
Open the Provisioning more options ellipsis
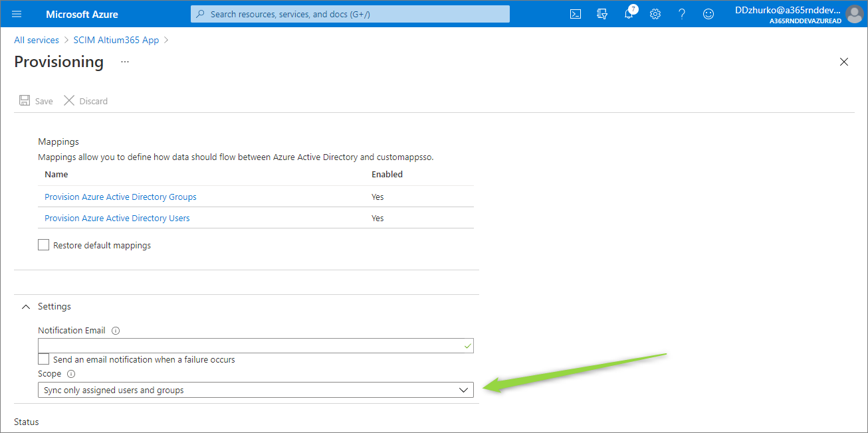click(125, 62)
